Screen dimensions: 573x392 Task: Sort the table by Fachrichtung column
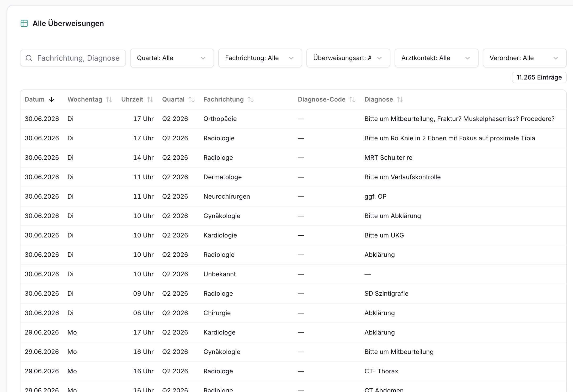click(x=251, y=99)
